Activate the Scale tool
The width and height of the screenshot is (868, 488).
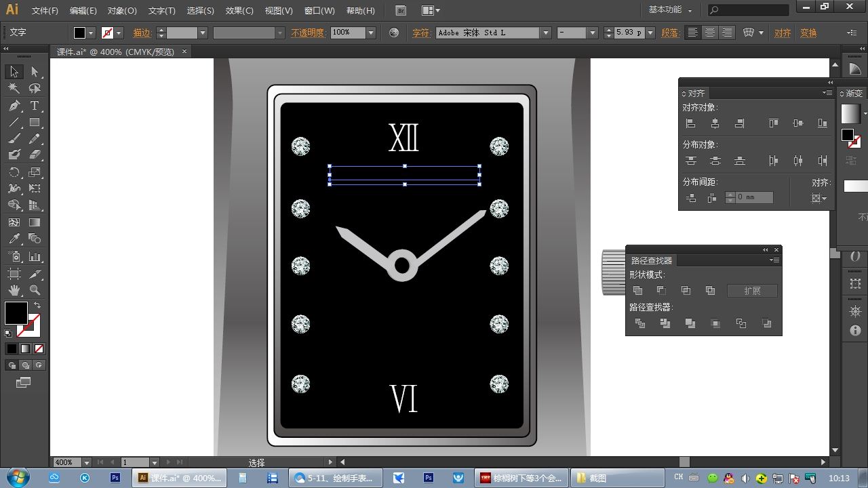(x=35, y=172)
